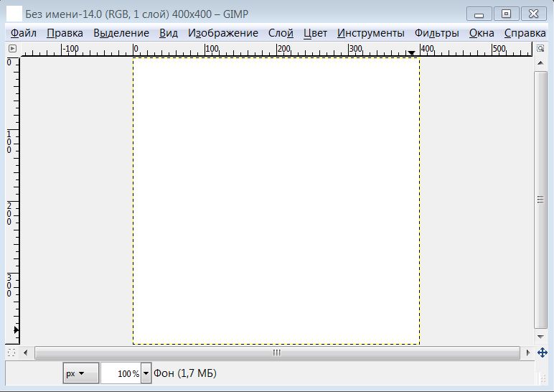This screenshot has width=554, height=392.
Task: Click the white canvas image area
Action: [x=276, y=201]
